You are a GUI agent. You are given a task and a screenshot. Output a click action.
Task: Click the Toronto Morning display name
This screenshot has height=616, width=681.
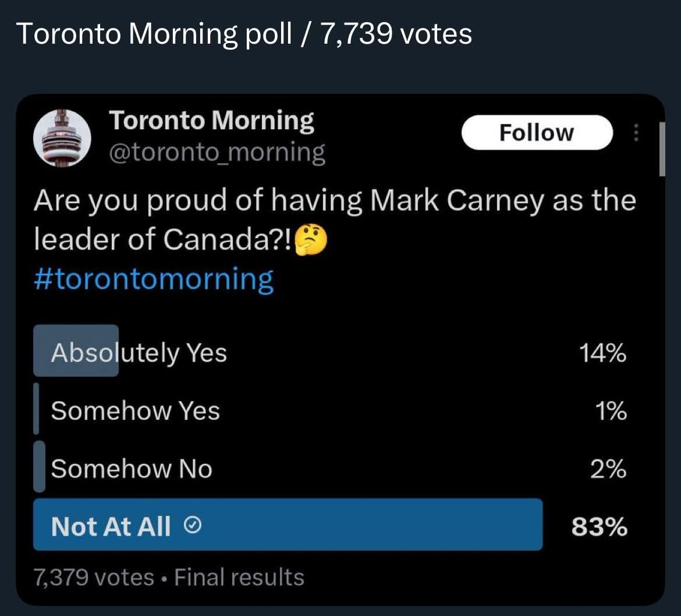(x=212, y=121)
